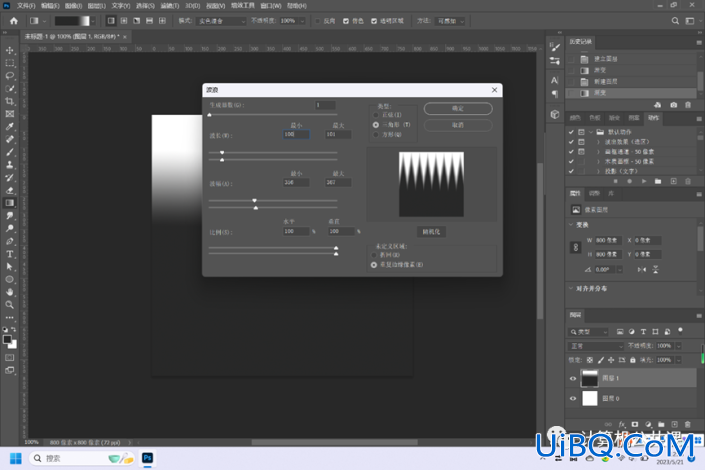
Task: Delete current state in History panel
Action: click(687, 105)
